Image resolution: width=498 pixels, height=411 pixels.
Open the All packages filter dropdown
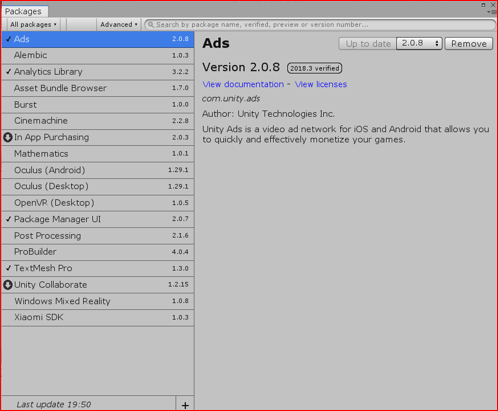coord(33,25)
